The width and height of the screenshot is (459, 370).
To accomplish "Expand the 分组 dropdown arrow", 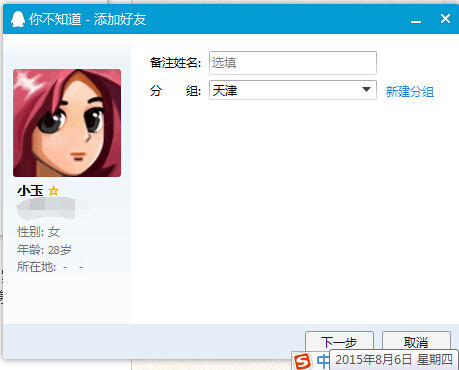I will coord(366,90).
